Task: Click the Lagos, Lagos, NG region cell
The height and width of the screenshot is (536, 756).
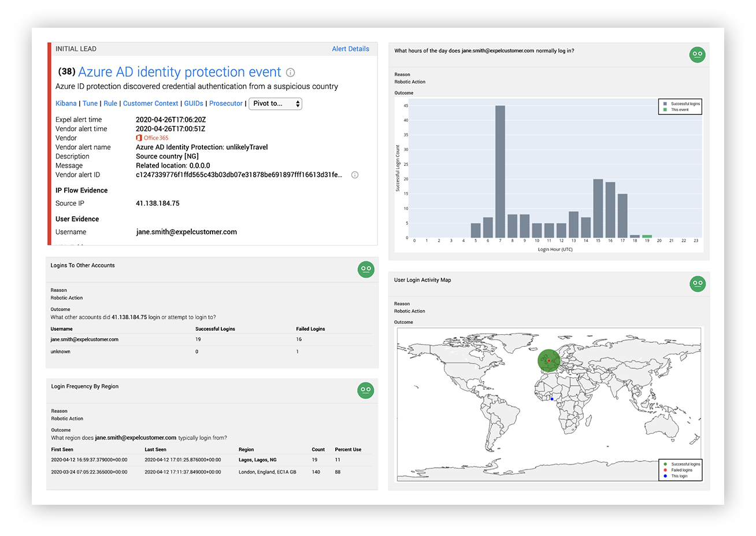Action: click(258, 460)
